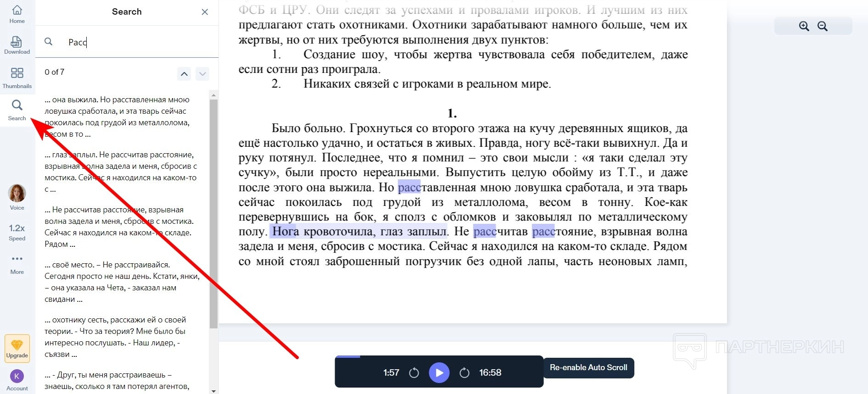This screenshot has width=868, height=394.
Task: Open the MP3 Download option
Action: coord(17,45)
